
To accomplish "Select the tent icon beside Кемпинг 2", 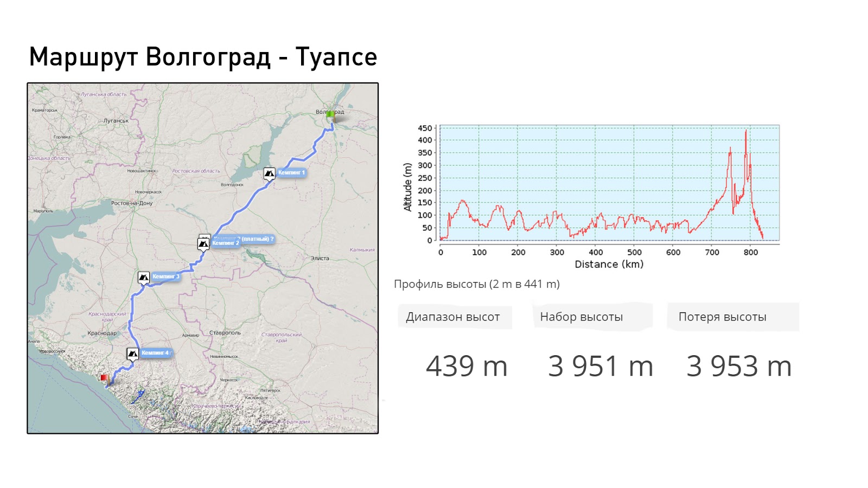I will pos(203,244).
